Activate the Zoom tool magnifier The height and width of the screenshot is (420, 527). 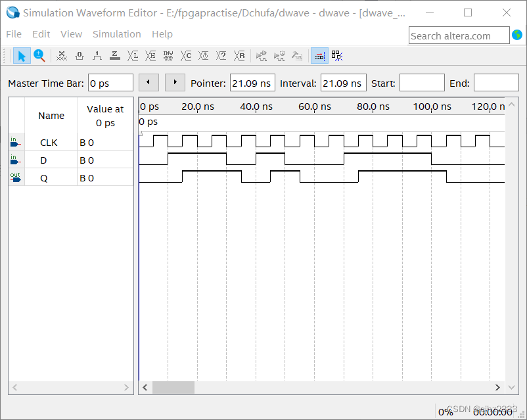point(39,56)
